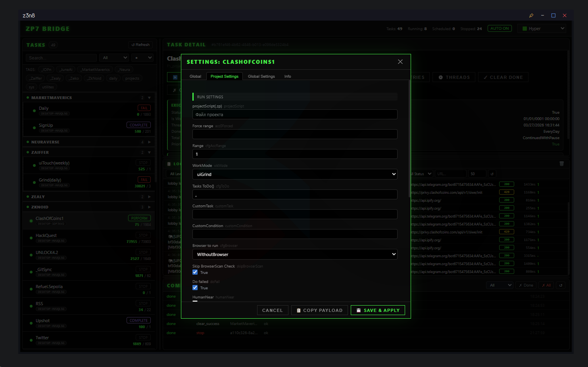Open the WorkMode dropdown showing uiGrind
The image size is (588, 367).
[x=294, y=174]
